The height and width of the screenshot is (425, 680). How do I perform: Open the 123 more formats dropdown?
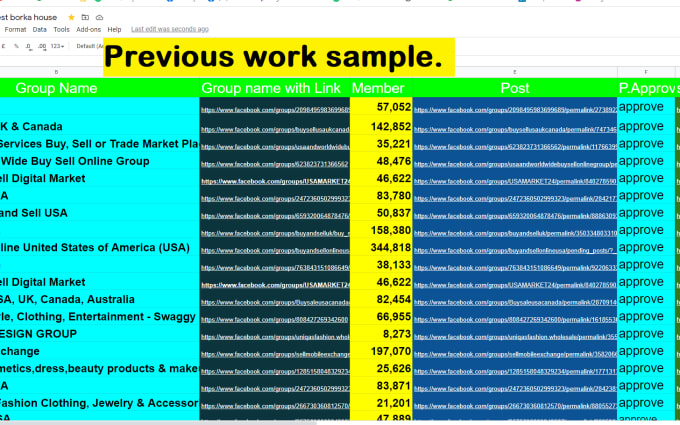pyautogui.click(x=57, y=46)
